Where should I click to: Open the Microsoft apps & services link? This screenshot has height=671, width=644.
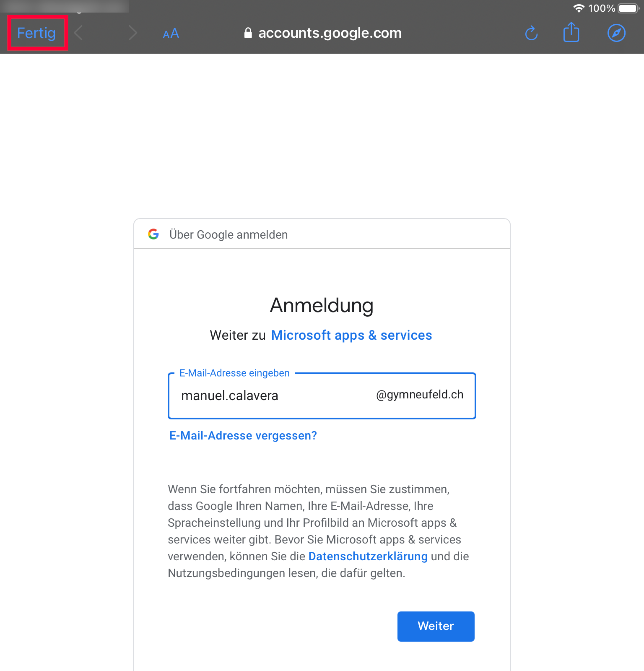click(351, 335)
